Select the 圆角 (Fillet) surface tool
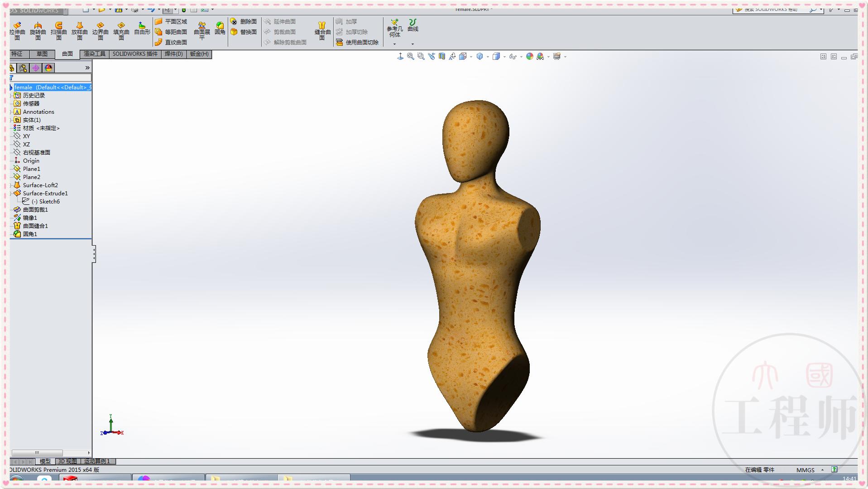Viewport: 868px width, 489px height. coord(220,27)
